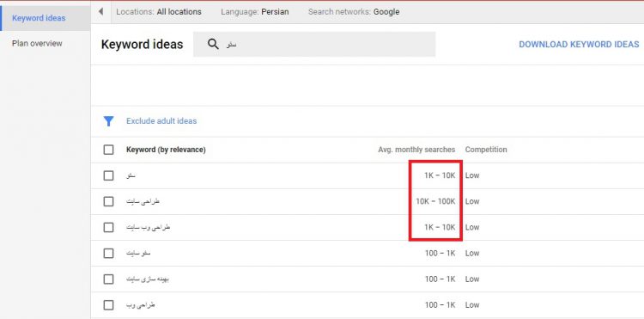
Task: Click the سئو سایت keyword text
Action: 138,254
